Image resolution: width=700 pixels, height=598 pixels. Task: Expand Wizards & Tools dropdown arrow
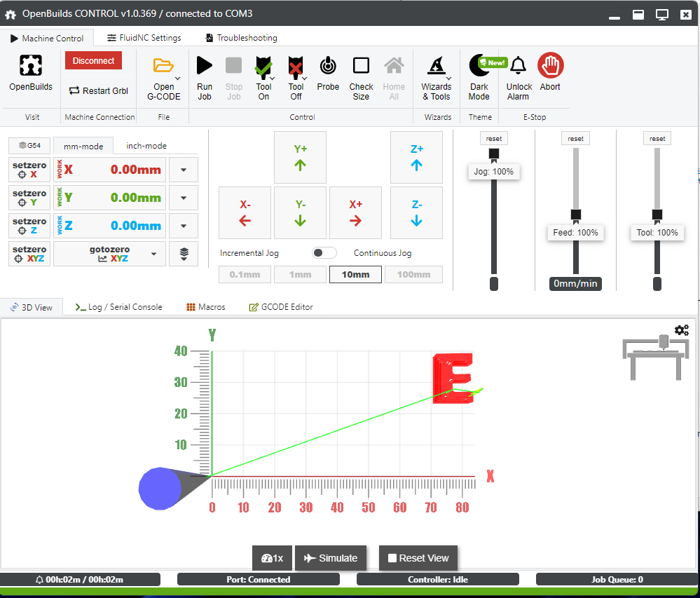click(x=448, y=79)
